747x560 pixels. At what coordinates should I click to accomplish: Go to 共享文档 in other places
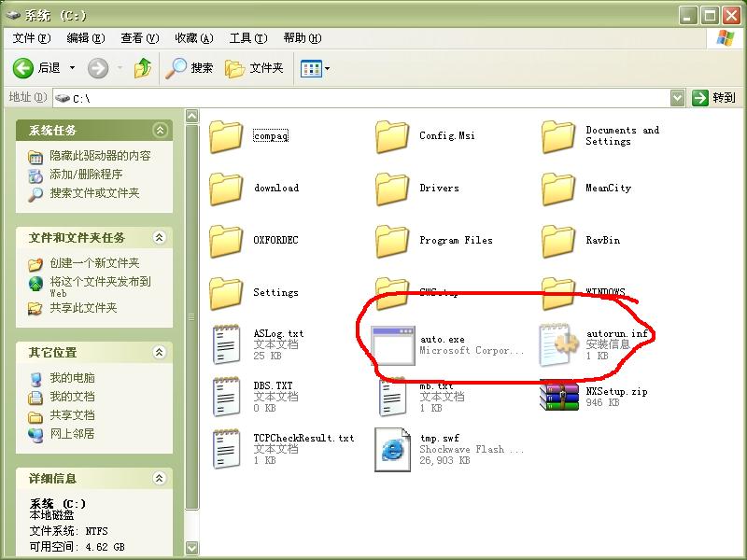pos(72,414)
